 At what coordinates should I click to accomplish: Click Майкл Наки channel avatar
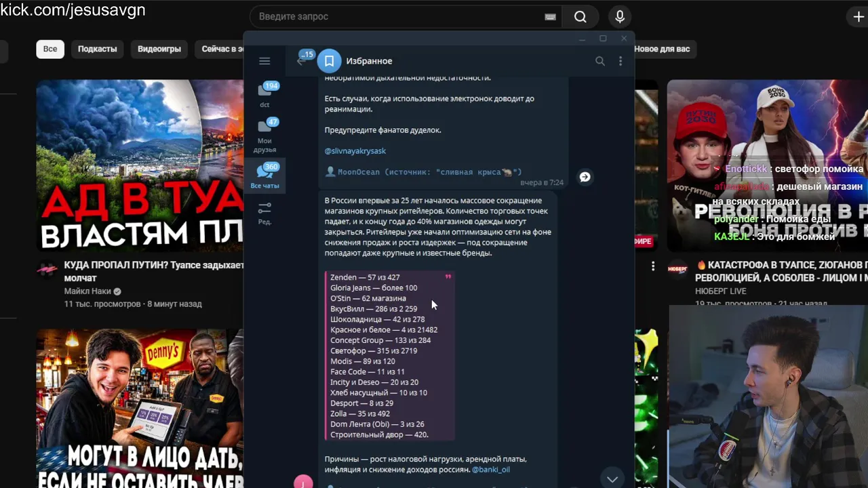[47, 270]
